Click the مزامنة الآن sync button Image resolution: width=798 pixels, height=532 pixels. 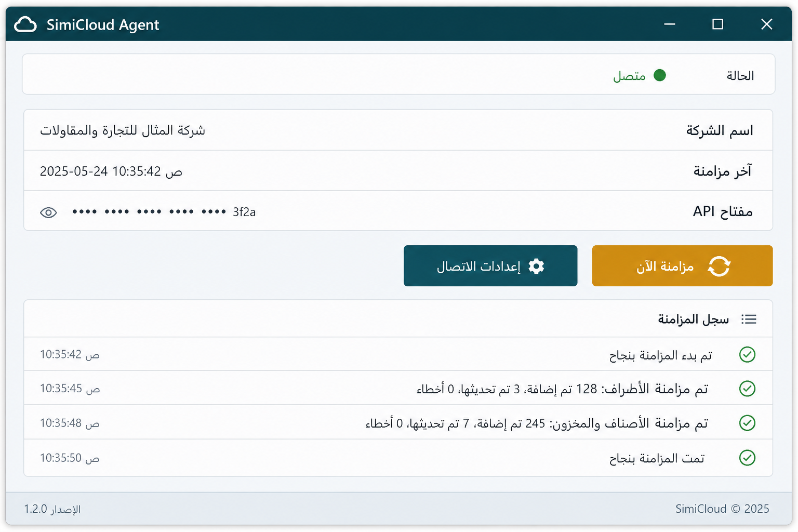[682, 266]
